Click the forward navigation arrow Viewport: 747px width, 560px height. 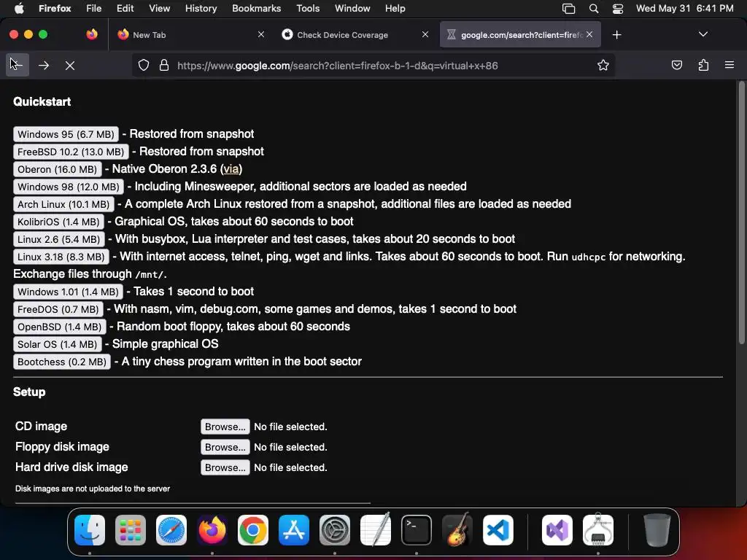coord(44,65)
